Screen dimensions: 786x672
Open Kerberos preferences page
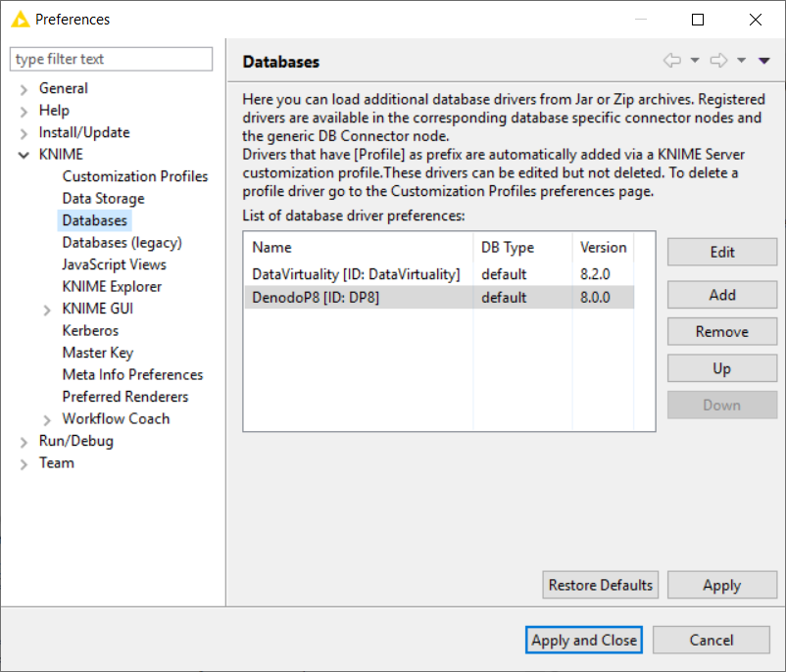click(90, 331)
